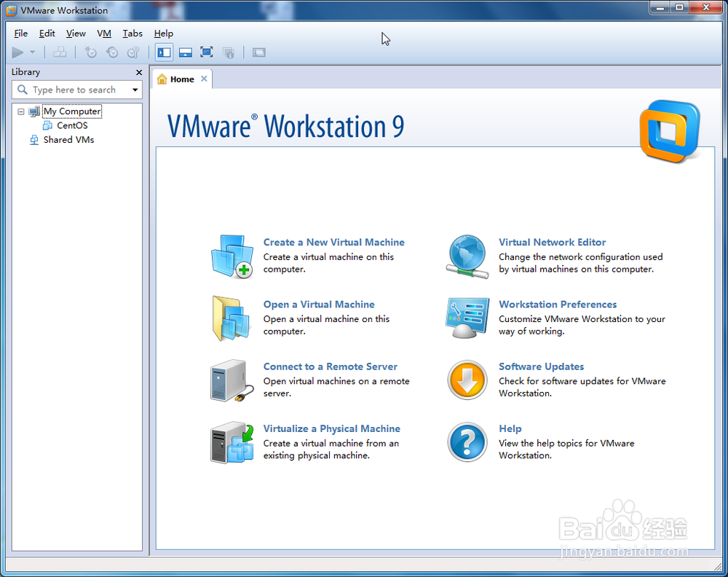
Task: Click Create a New Virtual Machine
Action: pos(334,242)
